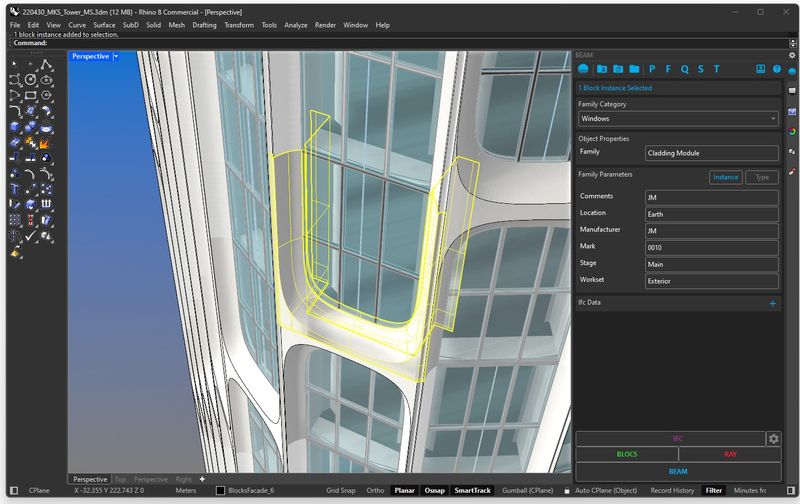Viewport: 800px width, 504px height.
Task: Click the BLOCS button
Action: point(626,454)
